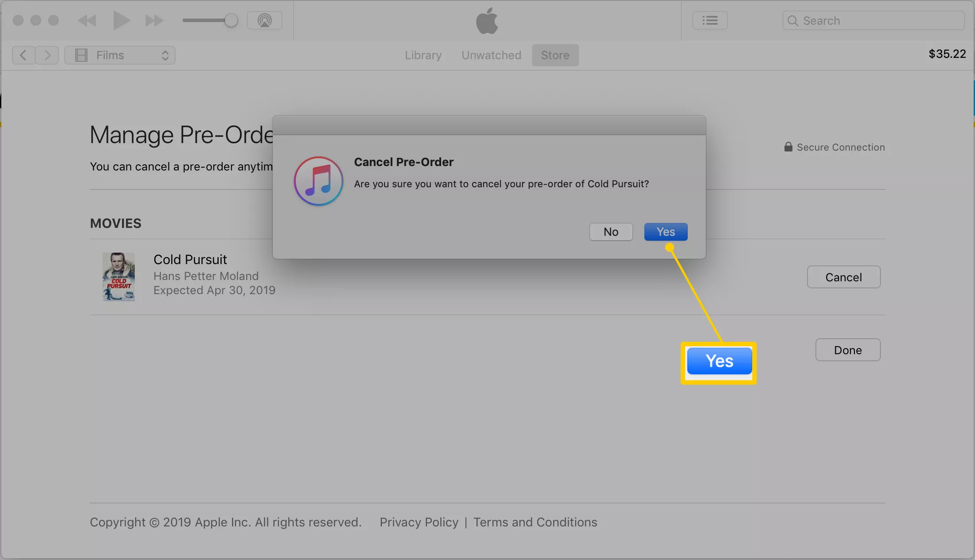Select the Unwatched tab
Screen dimensions: 975x560
pyautogui.click(x=491, y=54)
